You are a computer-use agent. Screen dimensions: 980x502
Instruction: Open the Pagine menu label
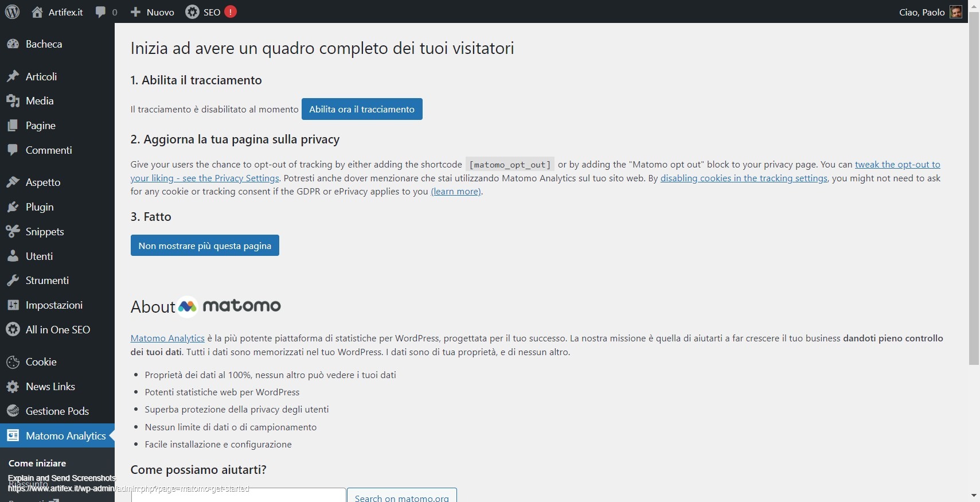tap(41, 126)
